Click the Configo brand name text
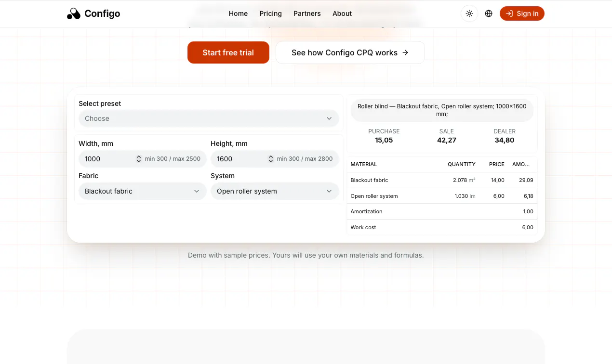The image size is (612, 364). [x=102, y=13]
